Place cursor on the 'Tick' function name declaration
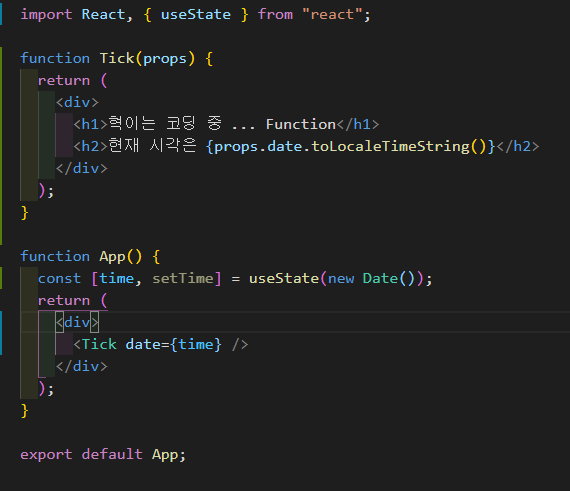The width and height of the screenshot is (570, 491). [117, 59]
